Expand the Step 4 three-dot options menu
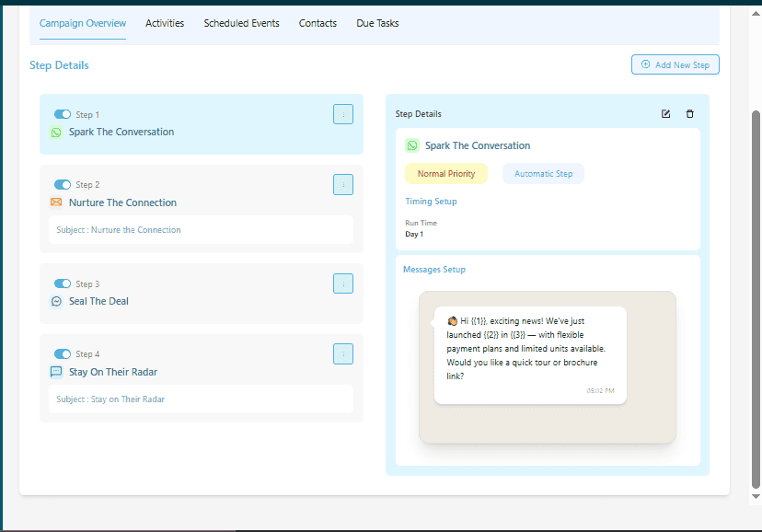This screenshot has width=762, height=532. 343,354
